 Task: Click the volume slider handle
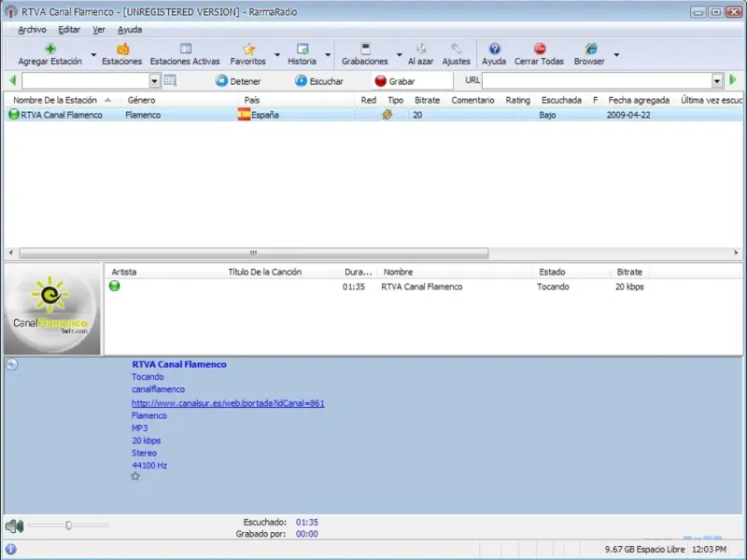tap(68, 525)
